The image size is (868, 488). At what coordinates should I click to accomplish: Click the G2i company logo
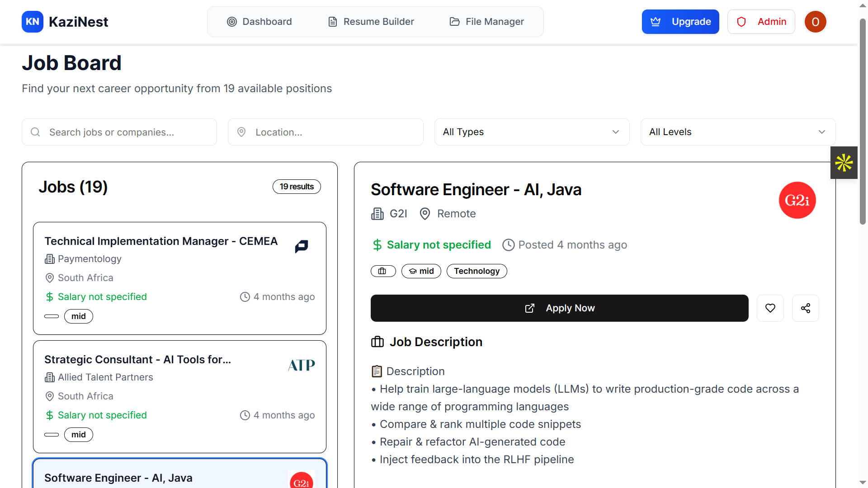click(x=797, y=200)
